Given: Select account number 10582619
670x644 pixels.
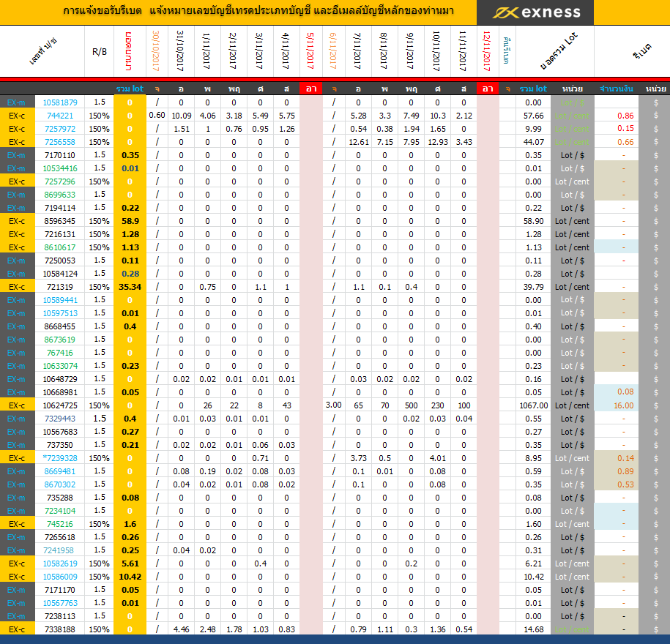Looking at the screenshot, I should coord(60,563).
